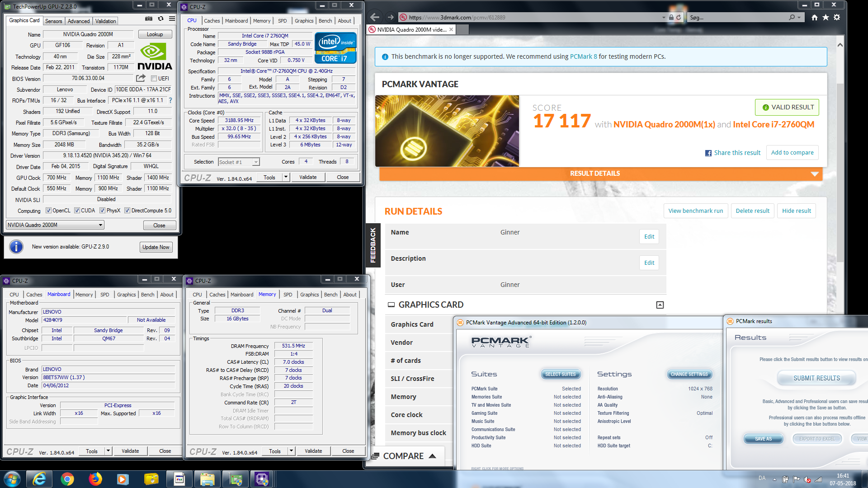This screenshot has height=488, width=868.
Task: Open Firefox from the taskbar
Action: (95, 479)
